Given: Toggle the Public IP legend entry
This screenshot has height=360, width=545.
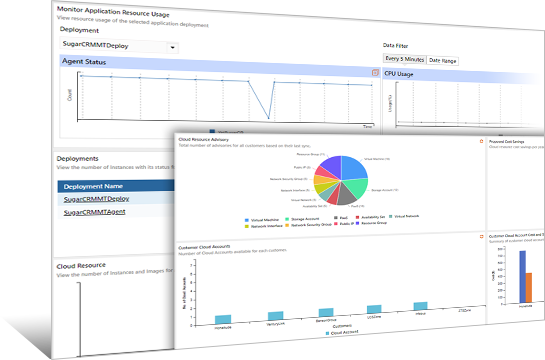Looking at the screenshot, I should pos(344,224).
